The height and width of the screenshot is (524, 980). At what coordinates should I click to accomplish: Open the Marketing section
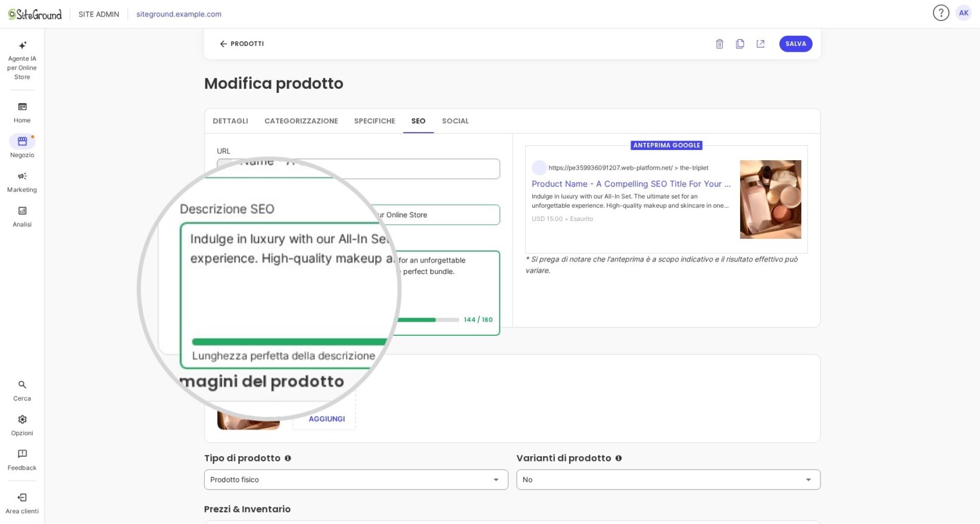pyautogui.click(x=22, y=182)
